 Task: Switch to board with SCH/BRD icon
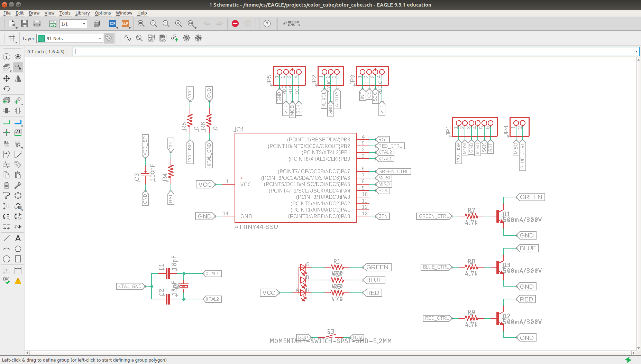tap(53, 24)
